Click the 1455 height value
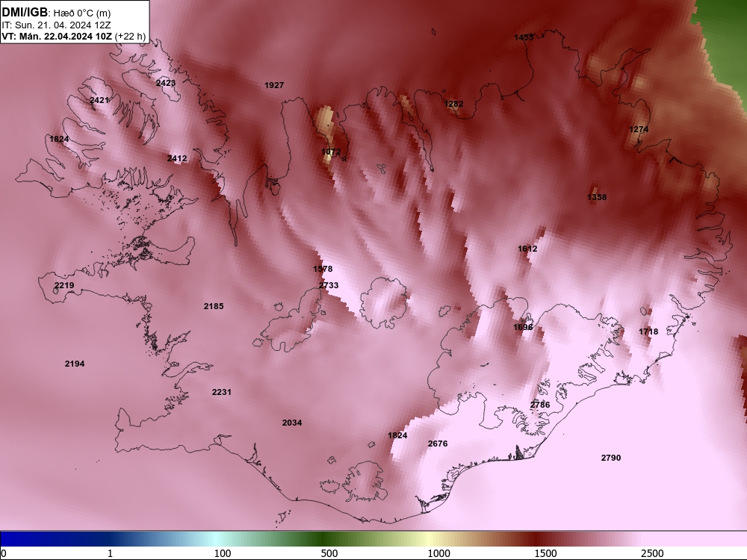 click(524, 37)
